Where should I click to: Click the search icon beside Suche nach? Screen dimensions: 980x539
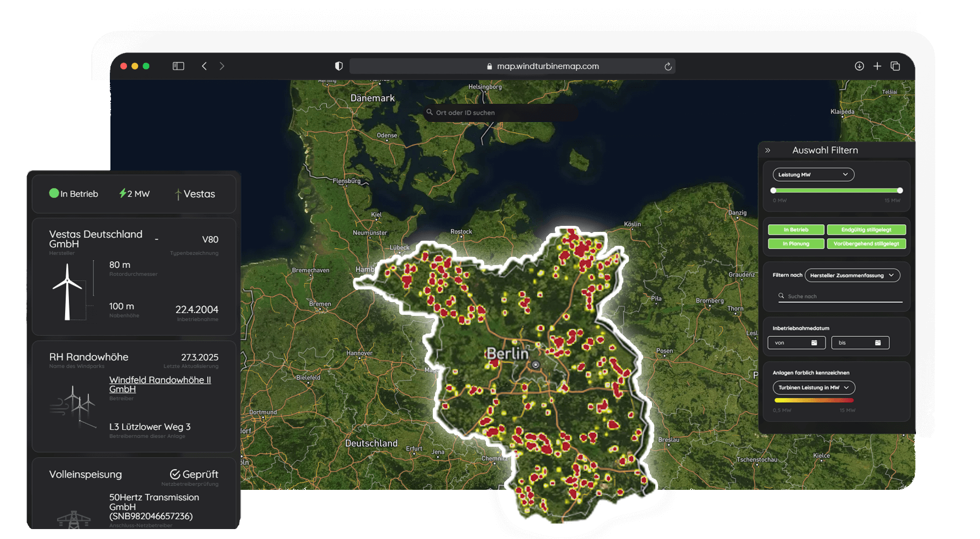781,296
